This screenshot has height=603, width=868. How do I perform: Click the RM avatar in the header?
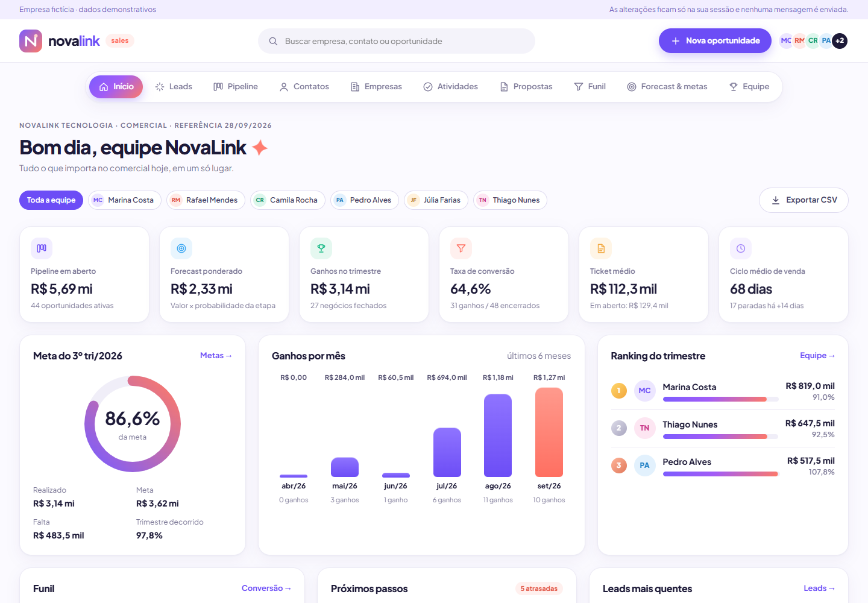tap(799, 41)
